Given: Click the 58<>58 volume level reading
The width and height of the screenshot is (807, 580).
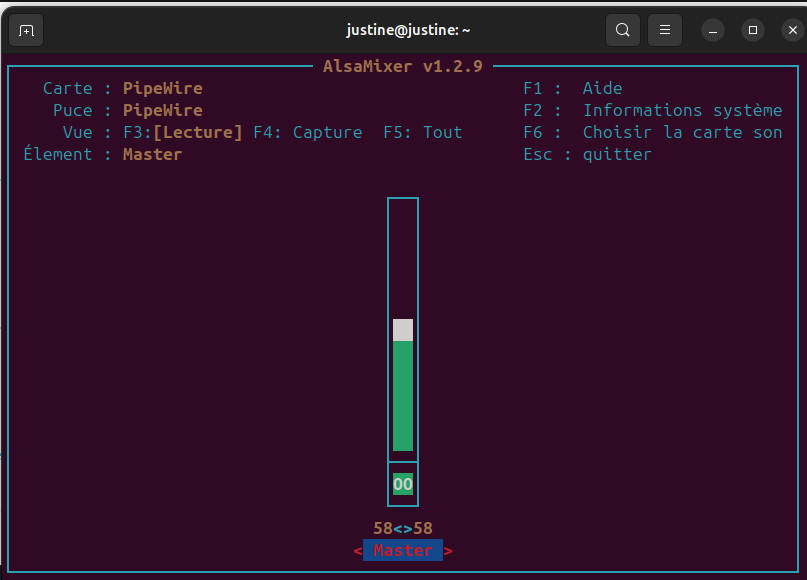Looking at the screenshot, I should tap(403, 528).
